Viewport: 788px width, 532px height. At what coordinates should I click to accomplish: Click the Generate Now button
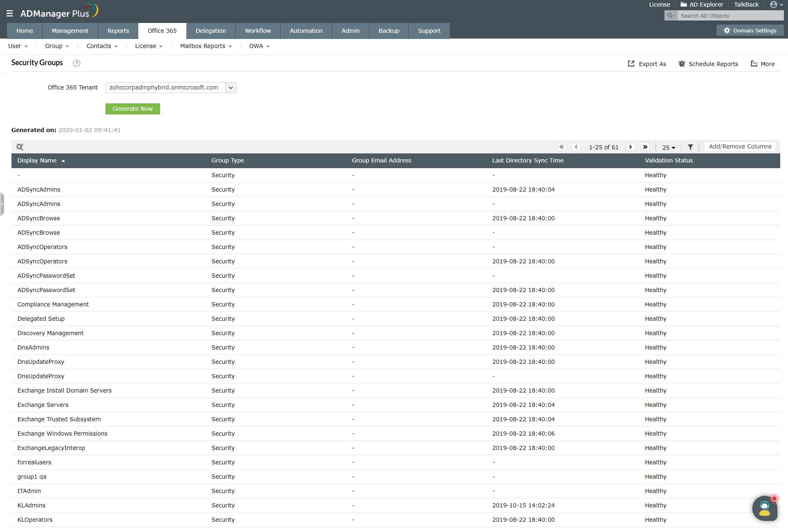pos(132,109)
